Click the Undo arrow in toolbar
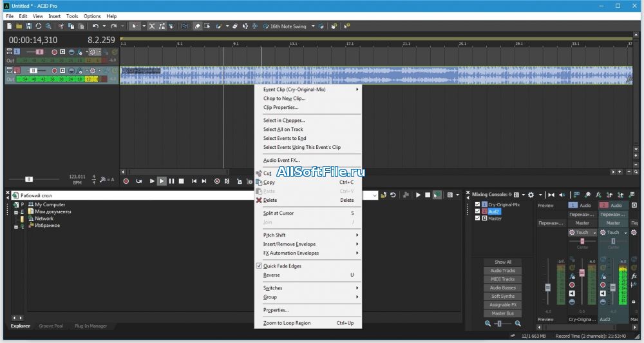 pyautogui.click(x=95, y=26)
